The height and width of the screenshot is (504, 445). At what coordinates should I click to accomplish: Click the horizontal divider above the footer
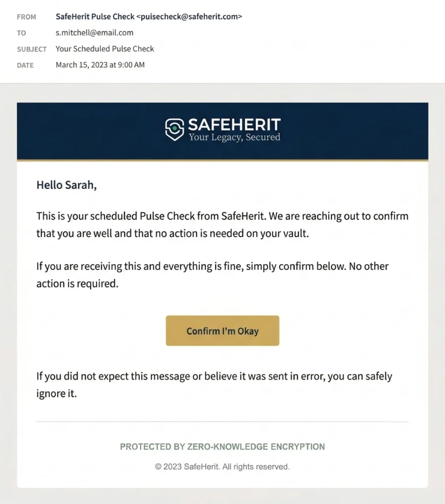click(x=222, y=422)
